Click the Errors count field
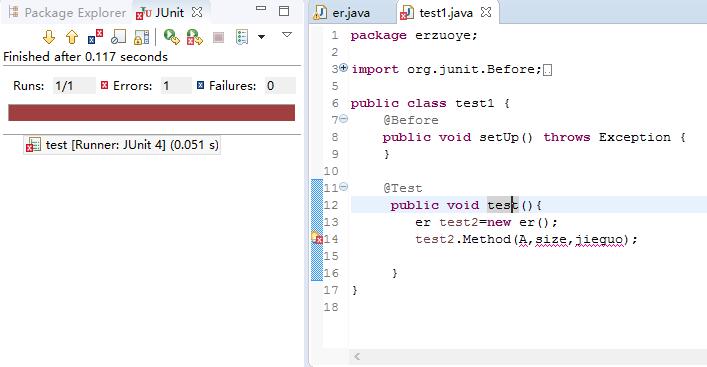This screenshot has width=707, height=367. 176,86
